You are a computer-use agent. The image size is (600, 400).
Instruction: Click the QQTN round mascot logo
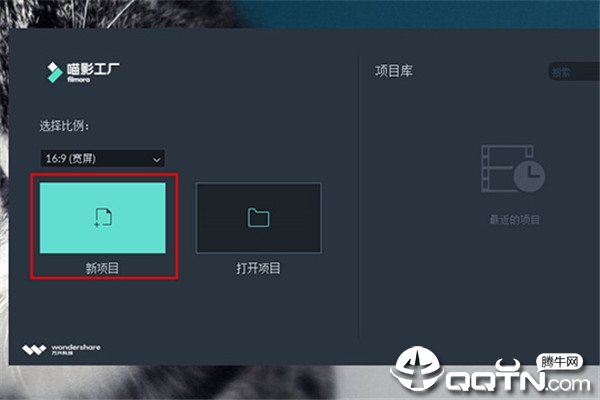pos(417,368)
